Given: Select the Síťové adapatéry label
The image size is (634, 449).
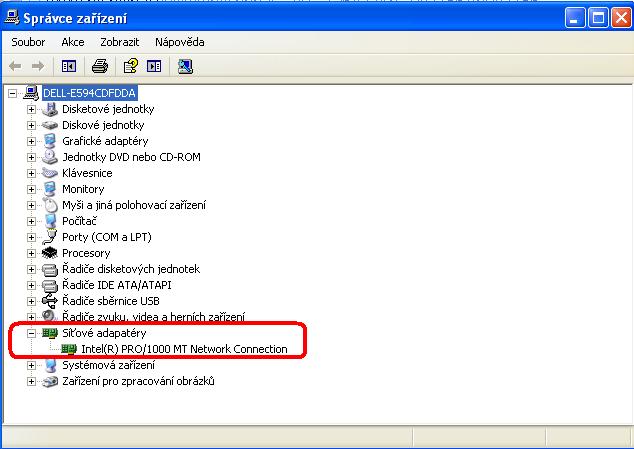Looking at the screenshot, I should coord(104,333).
